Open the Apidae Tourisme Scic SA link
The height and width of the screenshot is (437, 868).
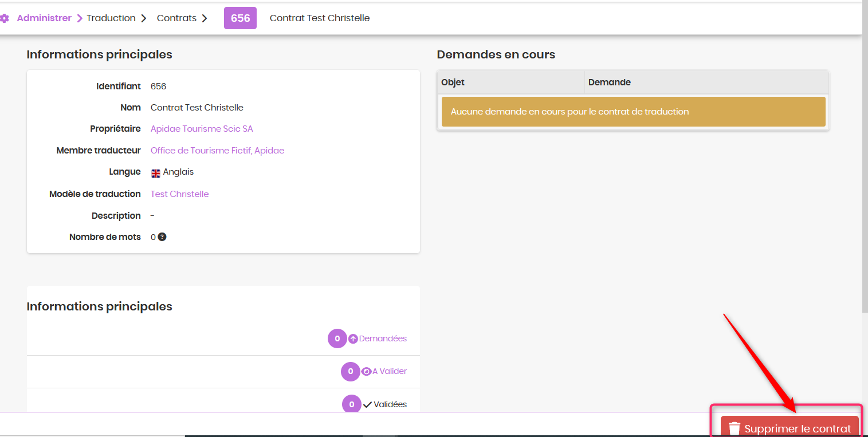pos(202,129)
